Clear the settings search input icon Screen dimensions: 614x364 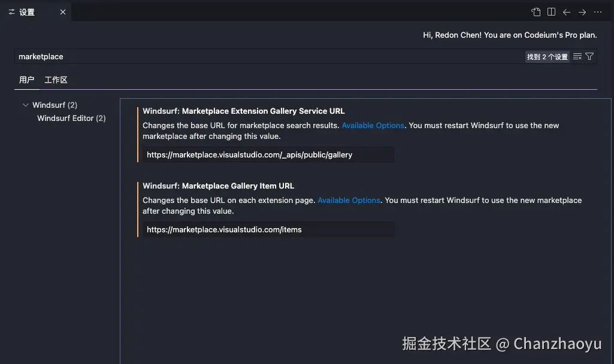[577, 56]
